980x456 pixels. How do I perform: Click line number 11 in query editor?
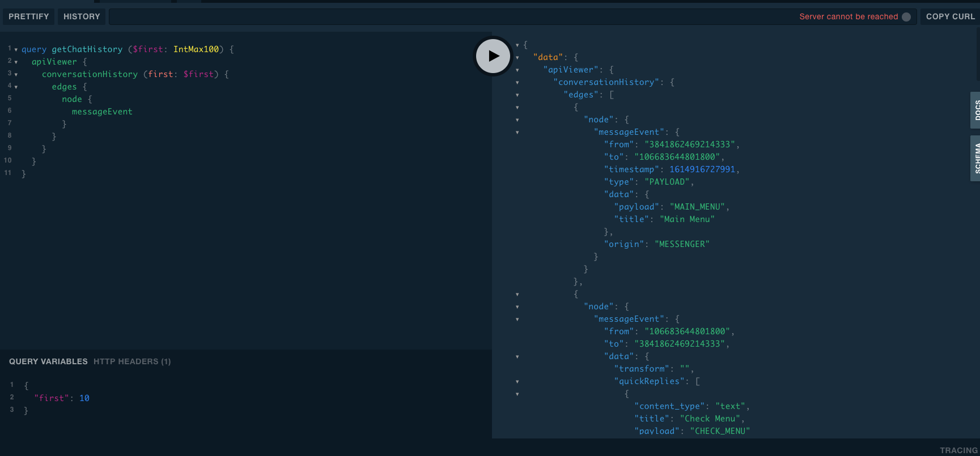[x=8, y=173]
